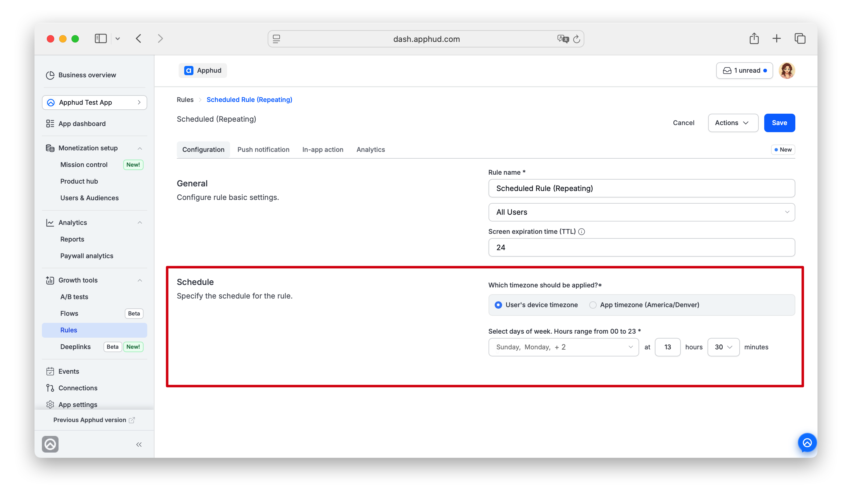The width and height of the screenshot is (852, 504).
Task: Open Previous Apphud version link
Action: pyautogui.click(x=94, y=420)
